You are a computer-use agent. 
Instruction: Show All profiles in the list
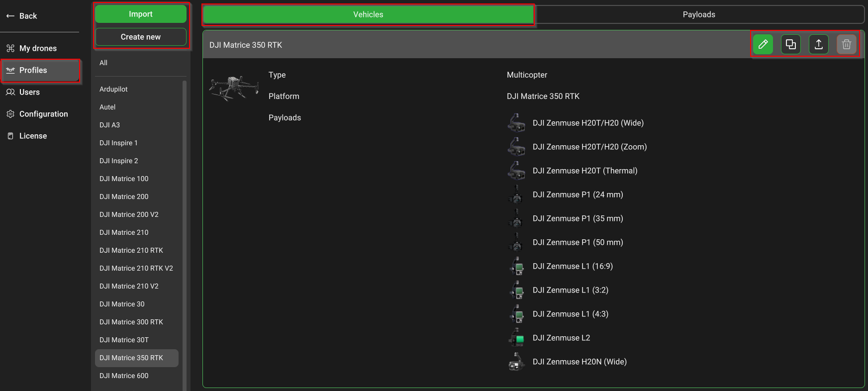tap(103, 63)
